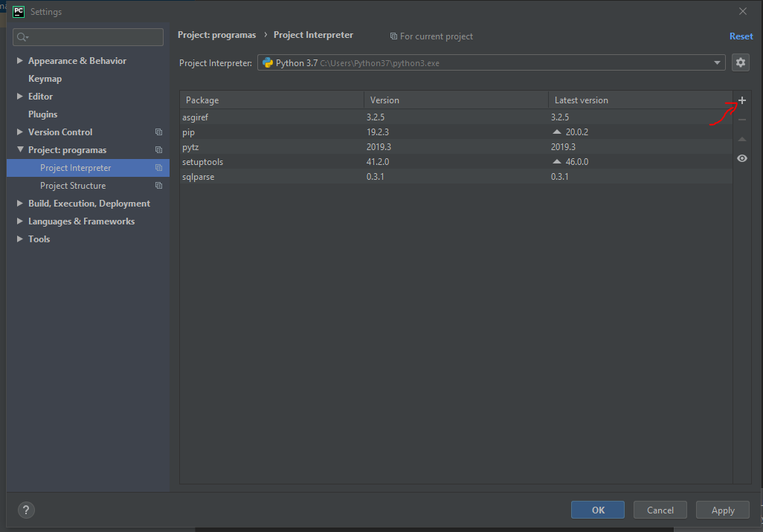763x532 pixels.
Task: Expand the Tools section
Action: pyautogui.click(x=20, y=239)
